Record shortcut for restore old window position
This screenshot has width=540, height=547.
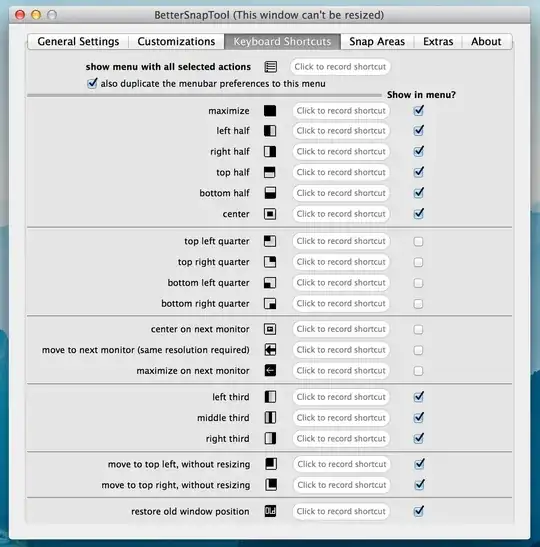[341, 511]
